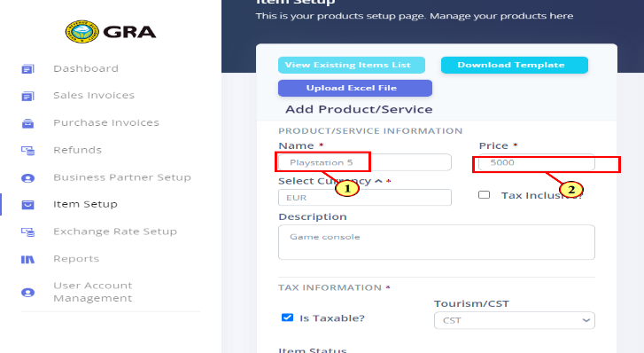The height and width of the screenshot is (353, 644).
Task: Click the GRA logo emblem
Action: [82, 32]
